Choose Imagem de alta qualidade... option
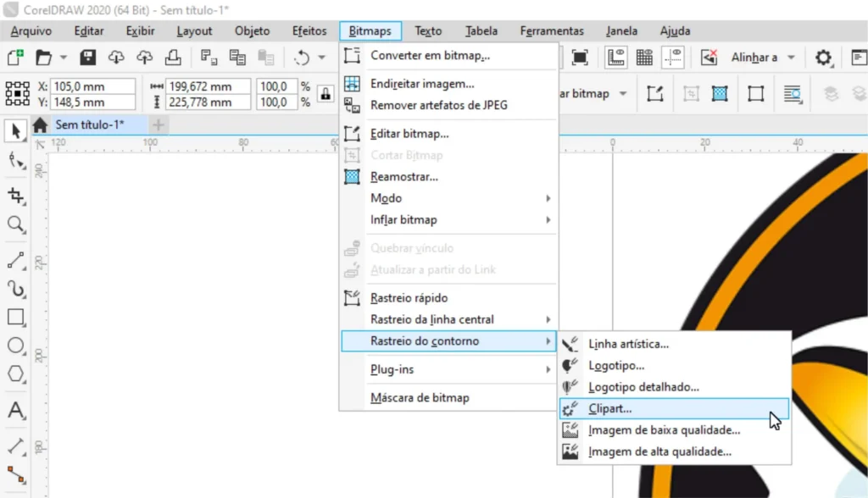 674,451
